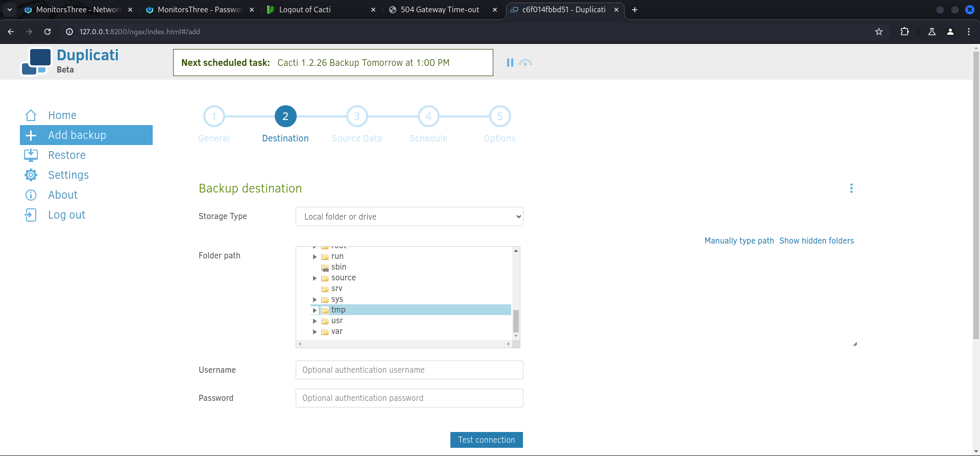980x456 pixels.
Task: Click the throttle speed gauge icon
Action: [x=525, y=62]
